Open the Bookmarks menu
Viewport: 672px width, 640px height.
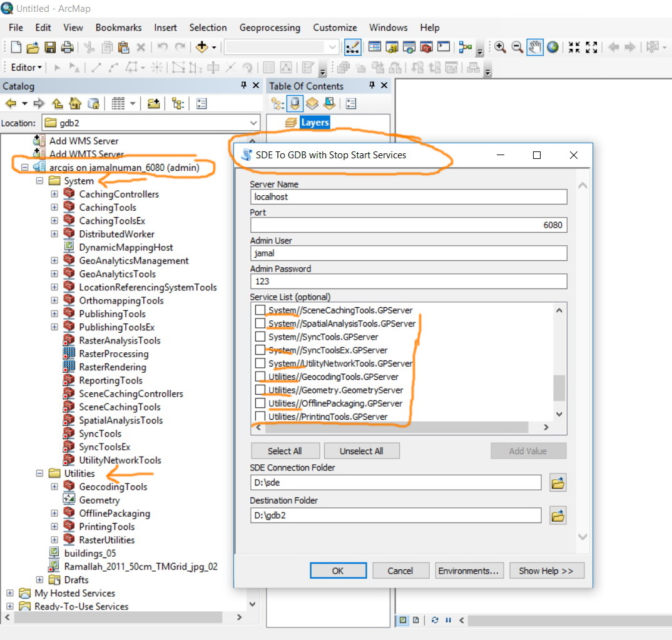[118, 28]
